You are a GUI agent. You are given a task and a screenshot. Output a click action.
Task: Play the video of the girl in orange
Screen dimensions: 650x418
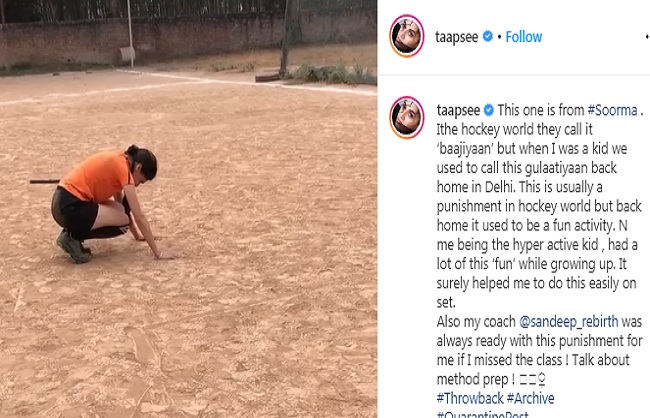(188, 209)
